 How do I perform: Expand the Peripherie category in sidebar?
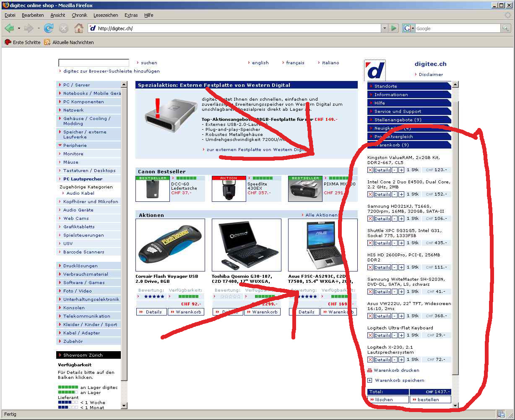point(75,146)
